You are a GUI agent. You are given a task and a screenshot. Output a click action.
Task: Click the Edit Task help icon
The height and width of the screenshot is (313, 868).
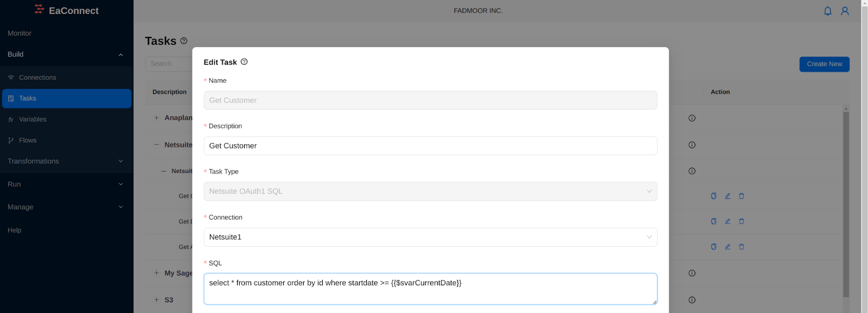pos(244,62)
